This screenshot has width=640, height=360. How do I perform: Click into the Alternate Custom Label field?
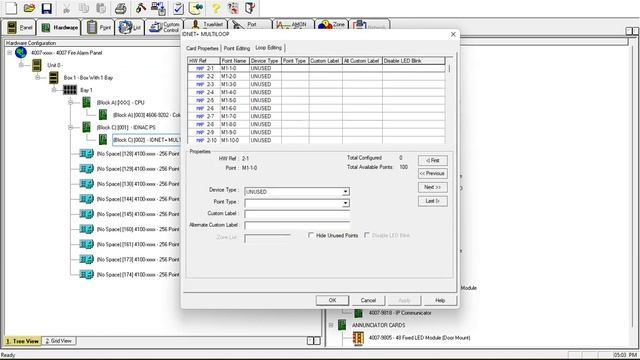[297, 225]
